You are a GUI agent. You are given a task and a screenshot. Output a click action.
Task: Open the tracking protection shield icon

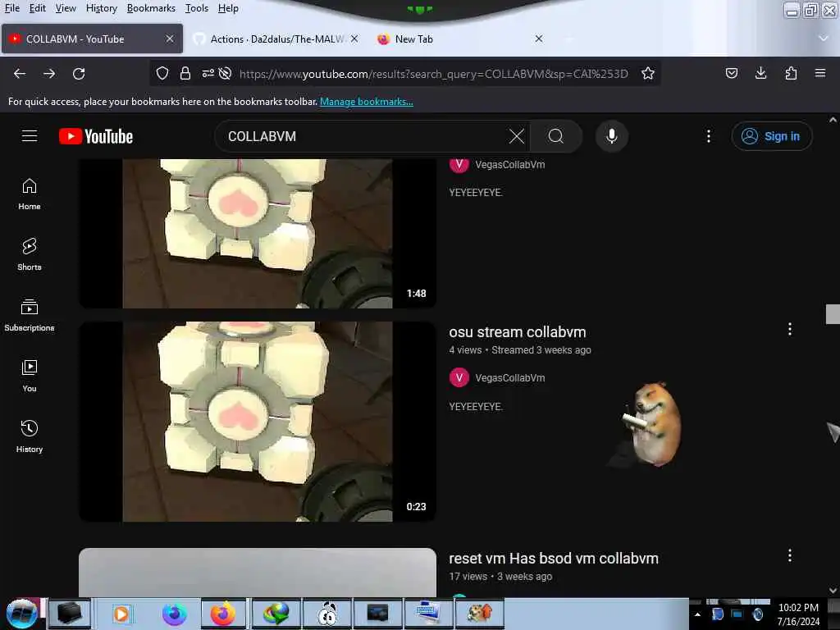point(162,73)
